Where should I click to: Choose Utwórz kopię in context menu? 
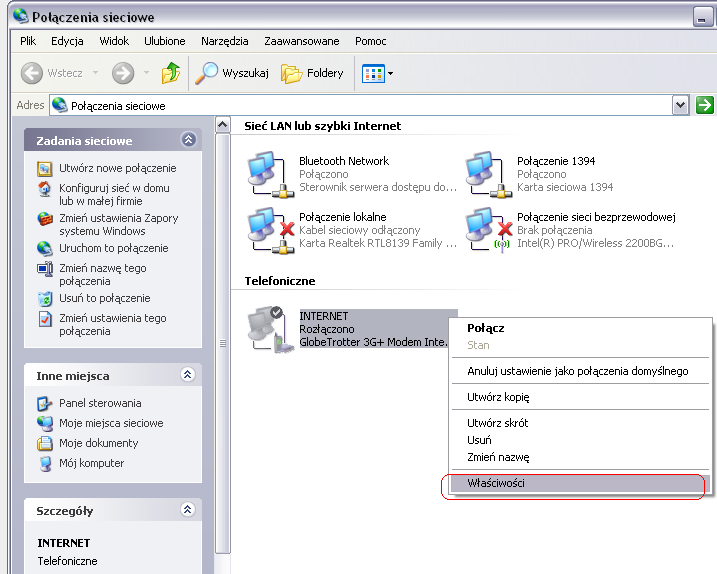tap(580, 397)
